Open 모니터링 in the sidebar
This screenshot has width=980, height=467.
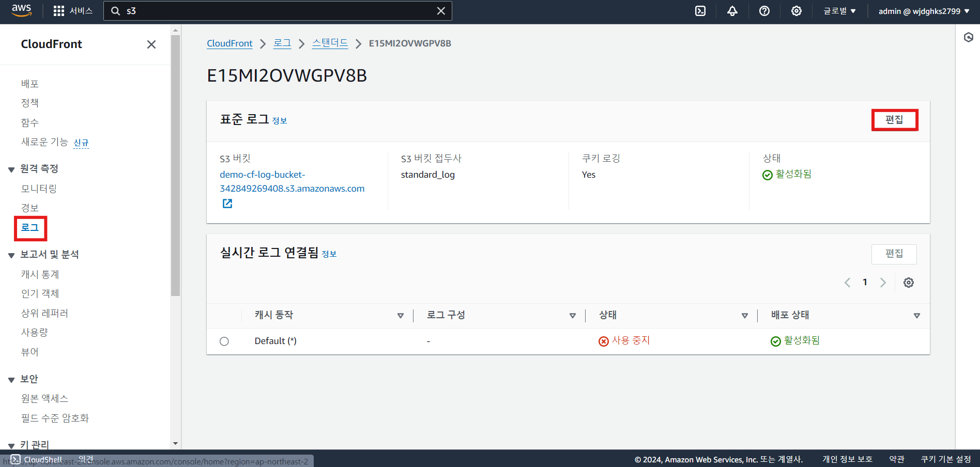(x=39, y=189)
